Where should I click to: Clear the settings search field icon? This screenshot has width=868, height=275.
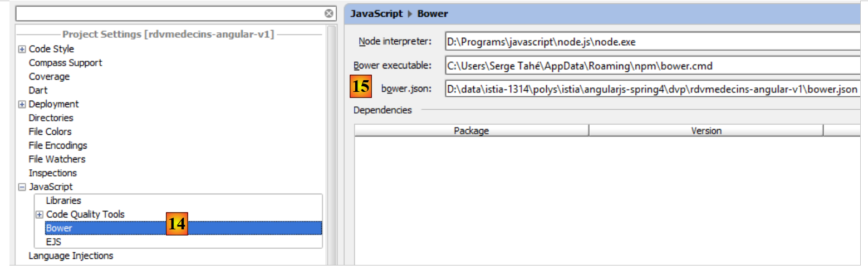click(x=329, y=13)
